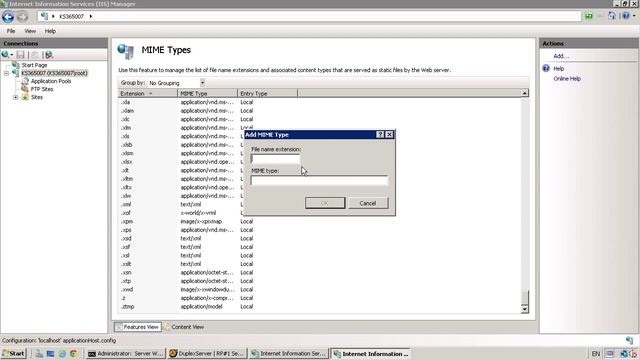
Task: Click the last icon in the Connections toolbar
Action: (x=49, y=54)
